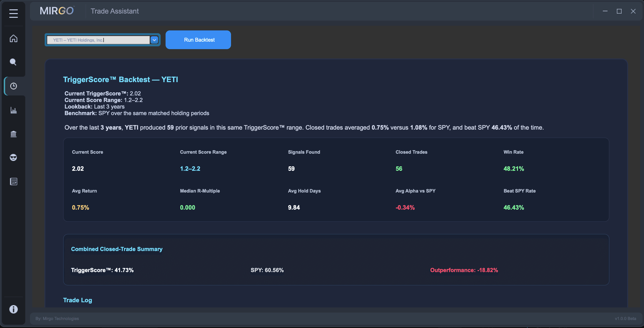Select the clock backtest sidebar icon

14,86
